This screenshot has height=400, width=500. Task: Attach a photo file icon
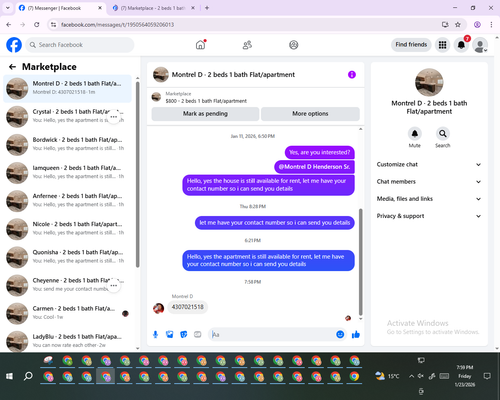tap(170, 334)
